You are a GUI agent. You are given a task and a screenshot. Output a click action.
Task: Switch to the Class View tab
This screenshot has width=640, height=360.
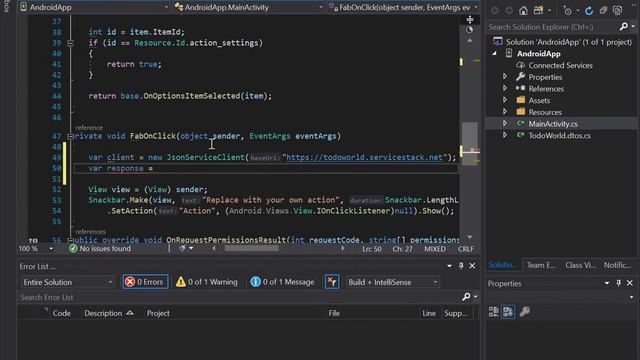point(580,265)
